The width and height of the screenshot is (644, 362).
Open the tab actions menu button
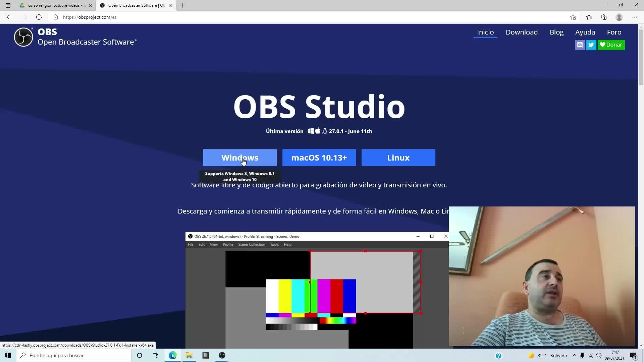[8, 5]
